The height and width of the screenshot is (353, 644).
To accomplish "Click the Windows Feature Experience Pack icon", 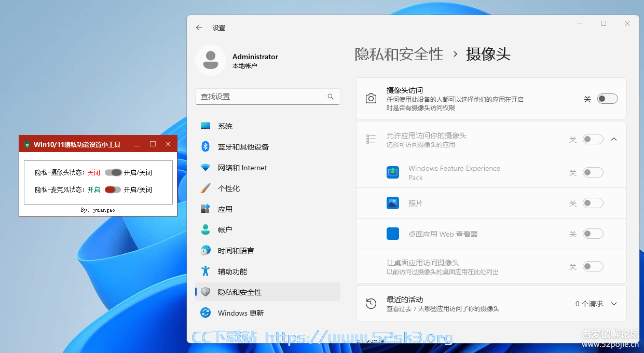I will click(x=393, y=172).
